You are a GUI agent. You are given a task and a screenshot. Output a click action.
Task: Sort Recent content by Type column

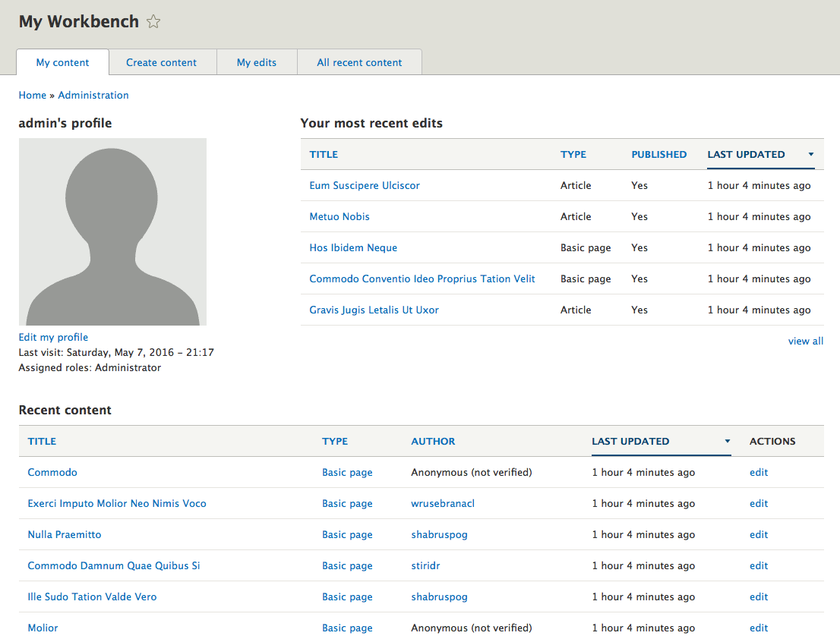click(x=334, y=441)
